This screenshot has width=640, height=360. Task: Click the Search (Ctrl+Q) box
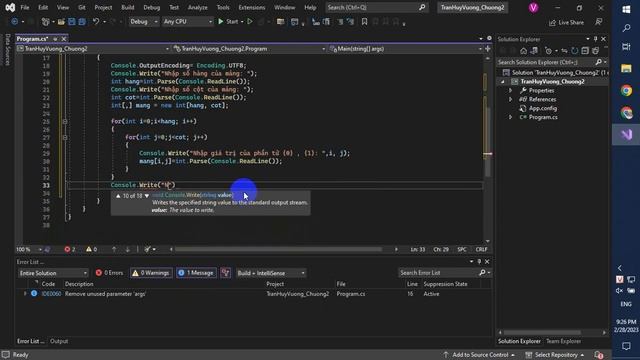376,7
